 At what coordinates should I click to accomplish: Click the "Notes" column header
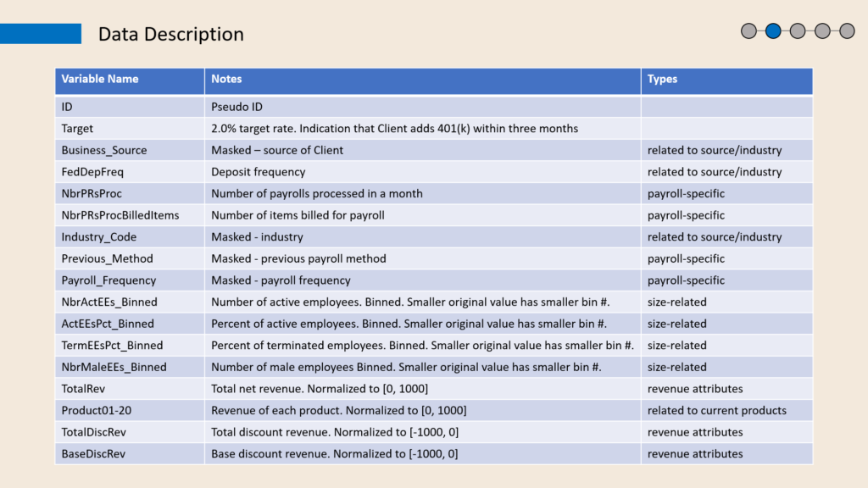(x=226, y=80)
